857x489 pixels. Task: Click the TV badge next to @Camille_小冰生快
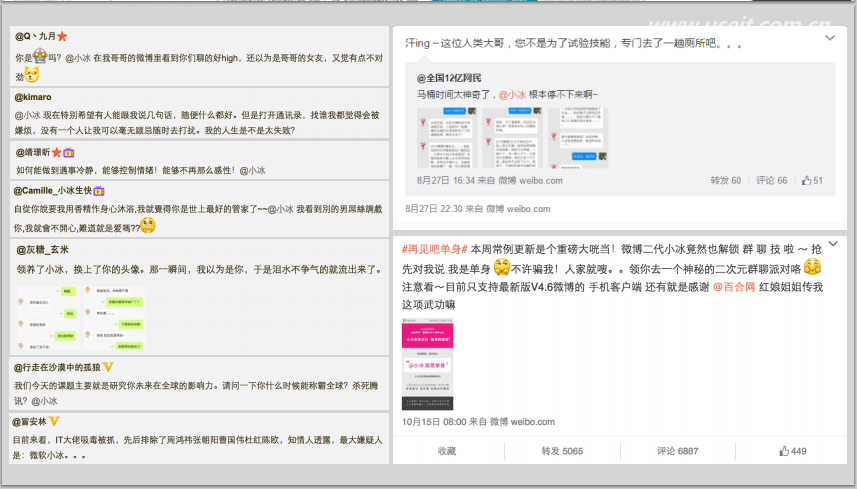coord(99,191)
